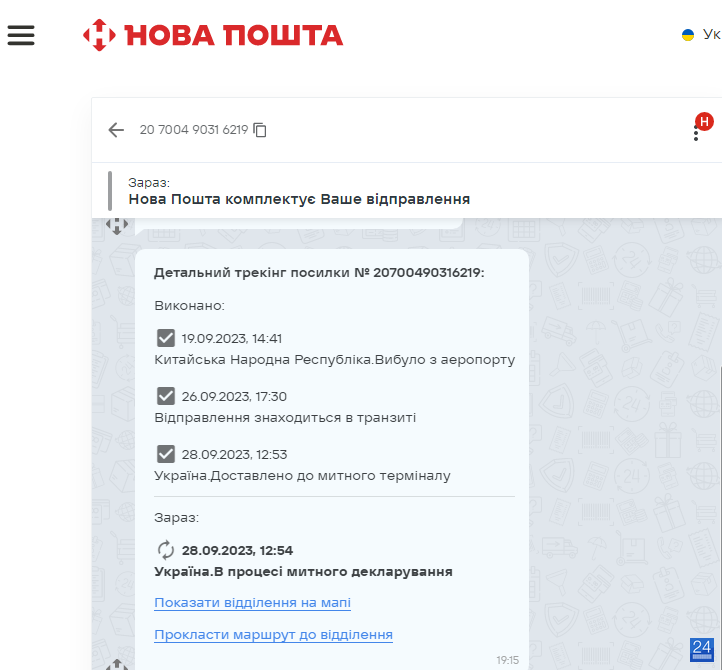Click the blue 24 badge icon
Image resolution: width=722 pixels, height=670 pixels.
coord(702,649)
